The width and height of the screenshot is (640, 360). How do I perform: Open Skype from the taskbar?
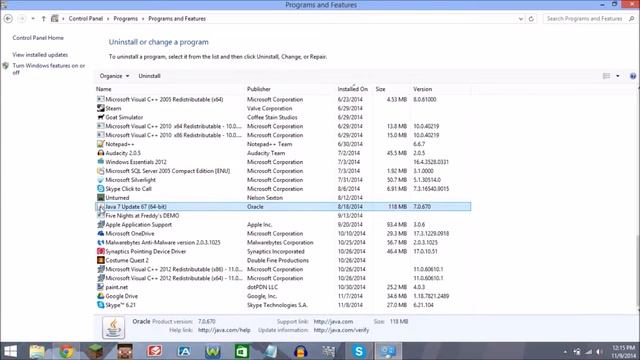click(x=359, y=351)
